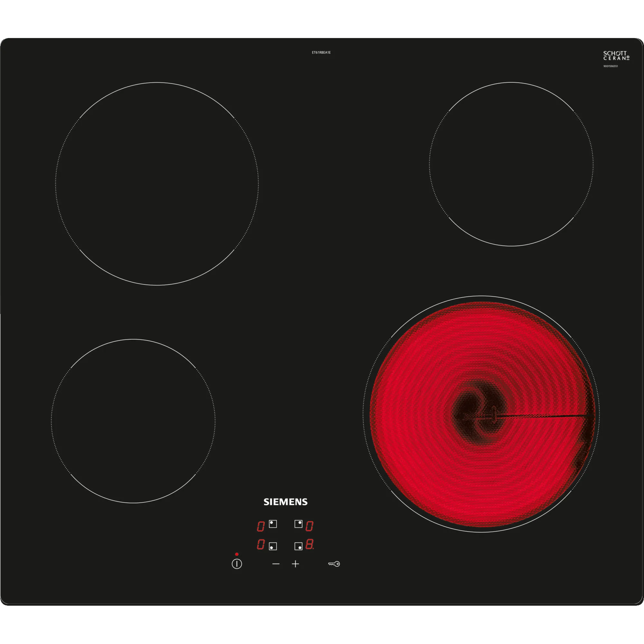Click the rear-right heat level display showing 0
Viewport: 644px width, 644px height.
(x=309, y=526)
